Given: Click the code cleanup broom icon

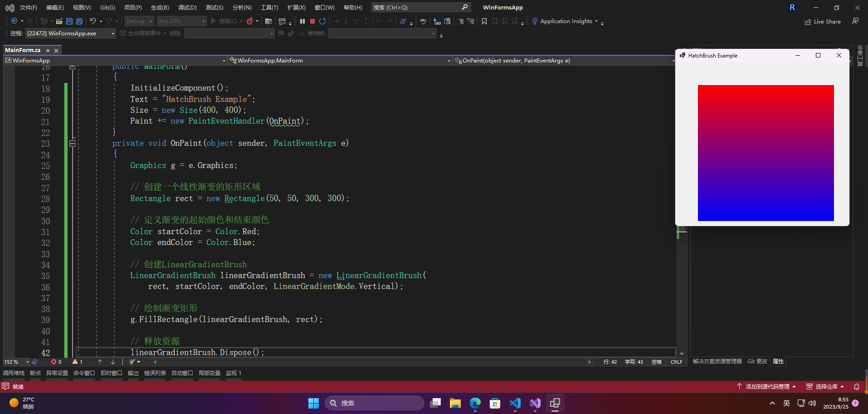Looking at the screenshot, I should [x=132, y=362].
